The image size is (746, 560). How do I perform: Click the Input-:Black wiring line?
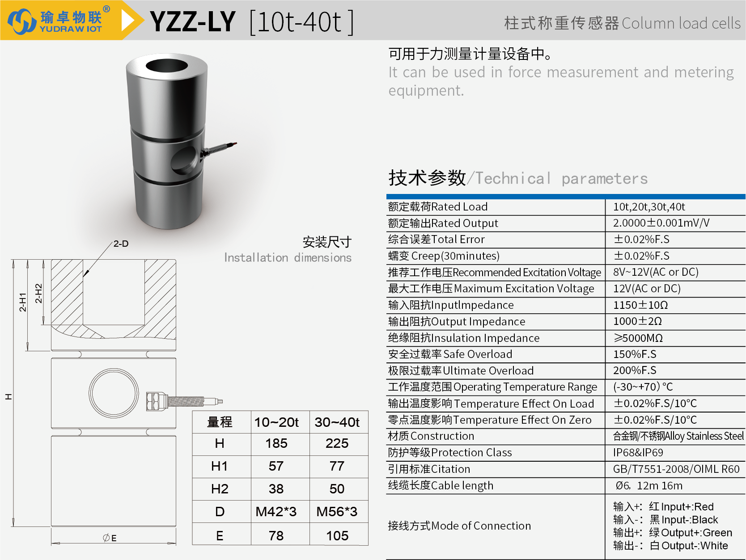[x=665, y=520]
